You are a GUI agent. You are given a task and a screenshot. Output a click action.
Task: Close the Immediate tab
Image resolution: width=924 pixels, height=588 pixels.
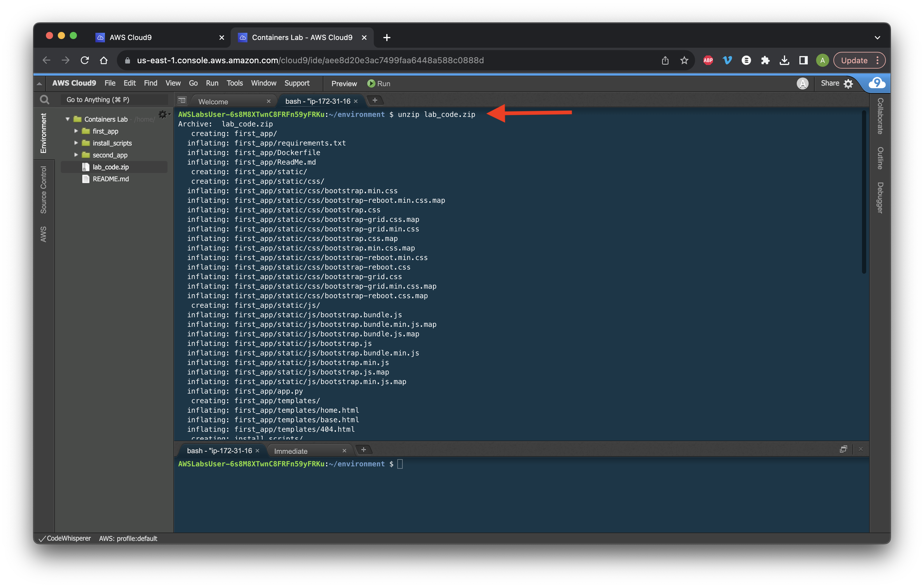pos(344,451)
